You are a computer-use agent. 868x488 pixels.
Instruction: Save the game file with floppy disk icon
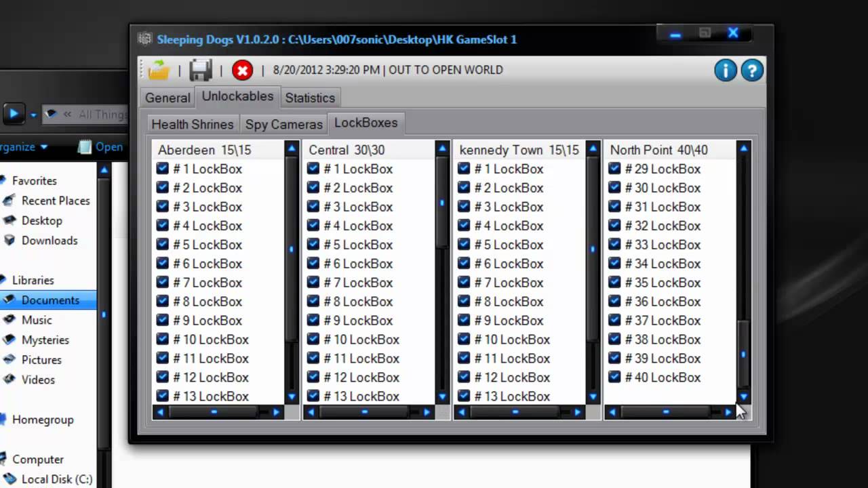[201, 70]
